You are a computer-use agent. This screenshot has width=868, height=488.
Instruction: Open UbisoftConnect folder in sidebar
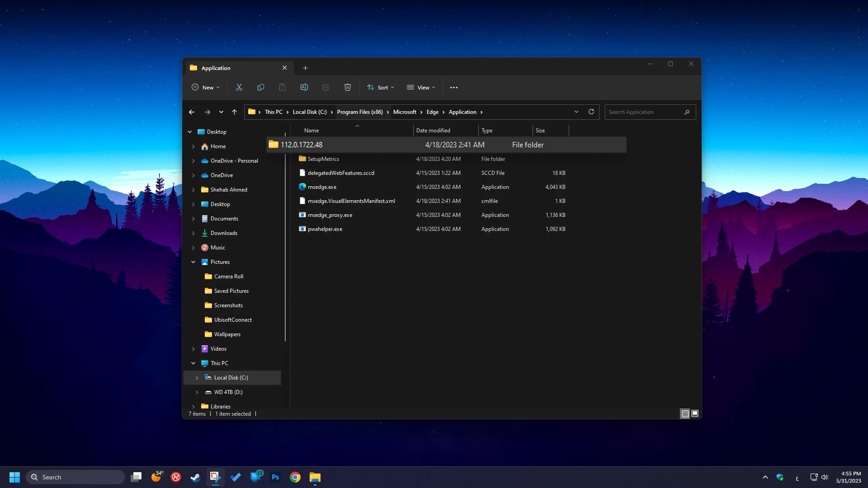click(233, 320)
